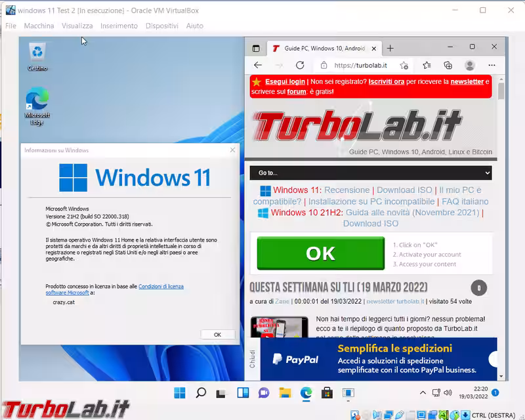Switch to Edge on the taskbar

pos(306,393)
